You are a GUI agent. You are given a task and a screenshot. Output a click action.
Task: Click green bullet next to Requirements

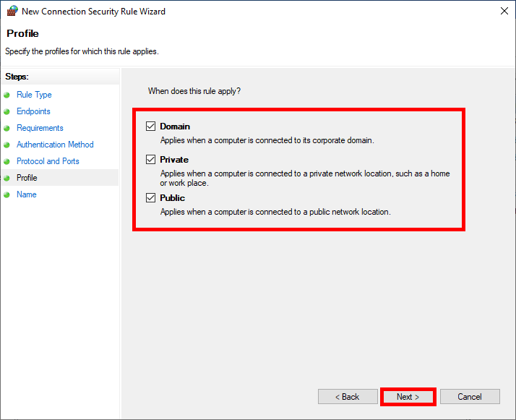(7, 128)
